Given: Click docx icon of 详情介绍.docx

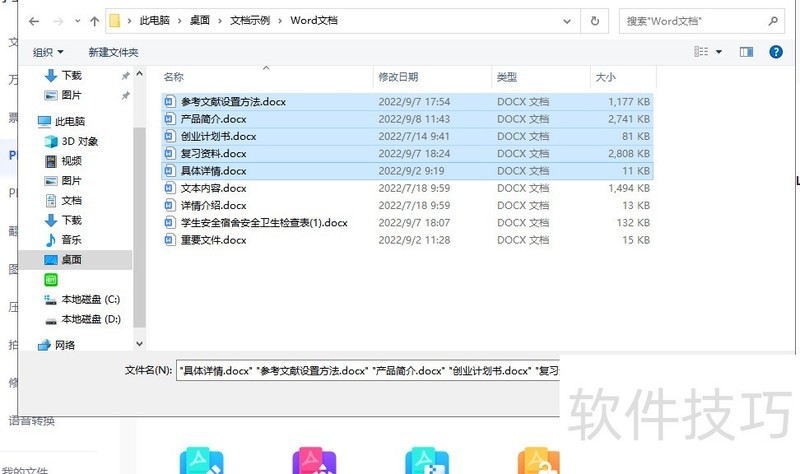Looking at the screenshot, I should tap(170, 206).
